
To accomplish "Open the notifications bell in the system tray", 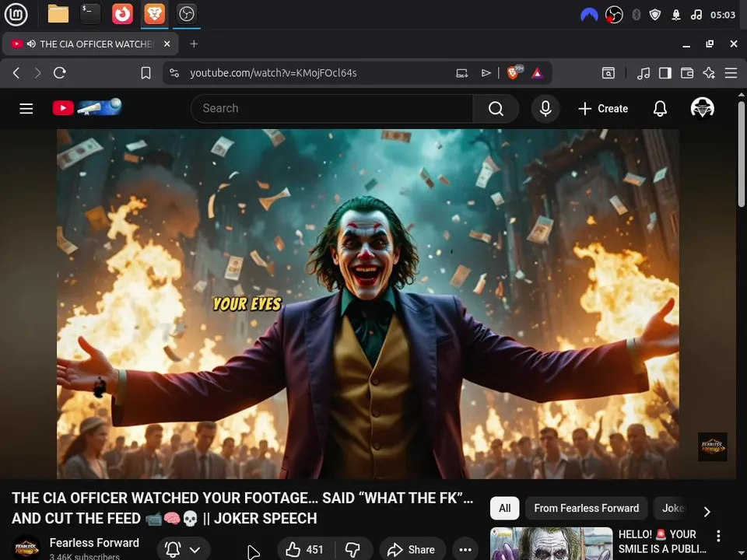I will [676, 15].
